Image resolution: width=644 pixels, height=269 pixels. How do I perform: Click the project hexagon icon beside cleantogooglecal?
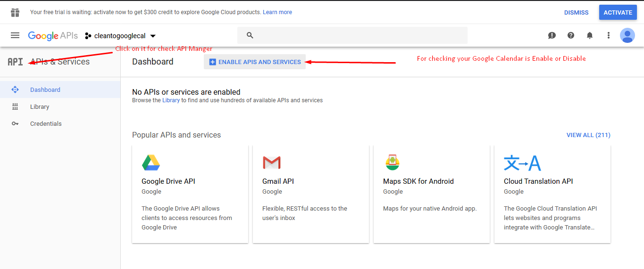tap(88, 36)
